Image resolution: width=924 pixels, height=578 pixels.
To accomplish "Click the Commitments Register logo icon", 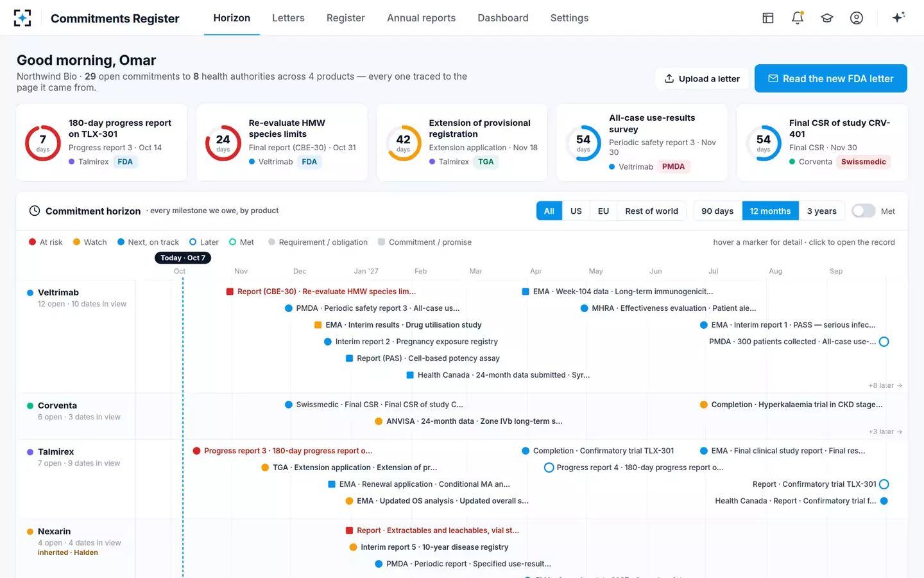I will pos(22,18).
